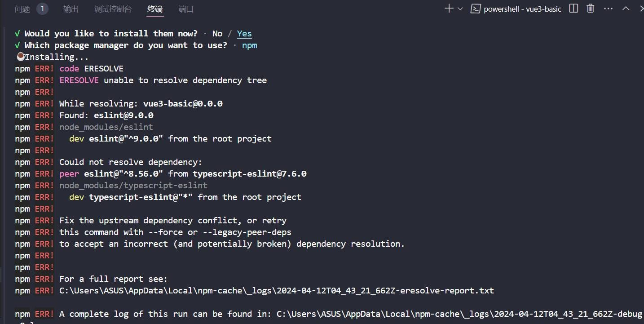The height and width of the screenshot is (324, 644).
Task: Open the debug log path link
Action: tap(460, 314)
